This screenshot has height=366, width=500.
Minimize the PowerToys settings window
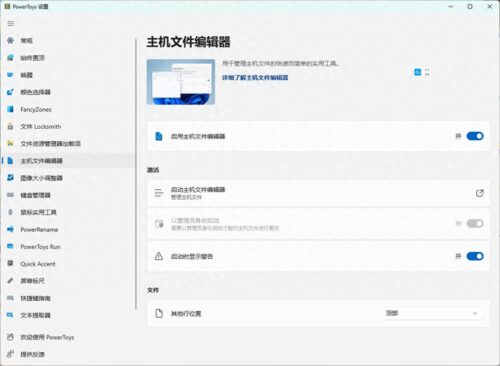point(451,7)
